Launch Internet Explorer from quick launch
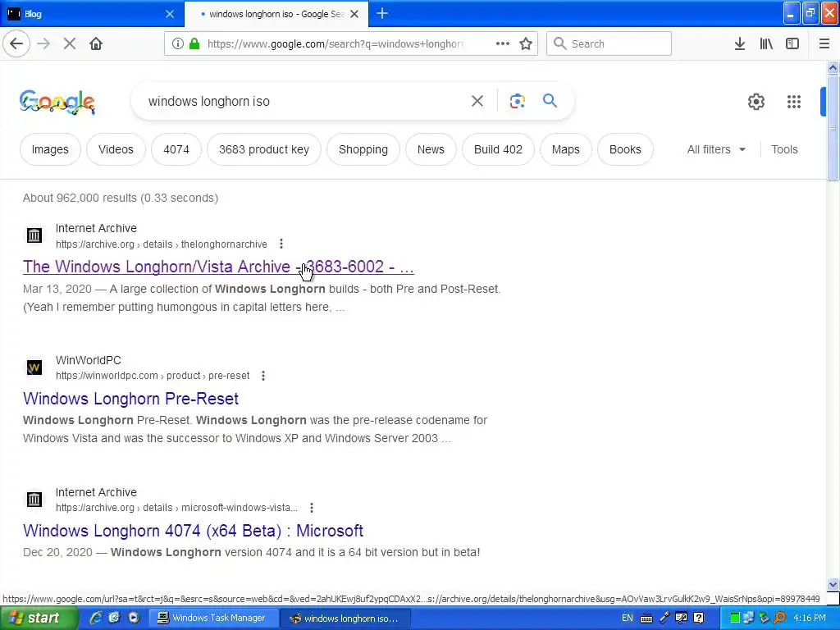840x630 pixels. point(95,619)
